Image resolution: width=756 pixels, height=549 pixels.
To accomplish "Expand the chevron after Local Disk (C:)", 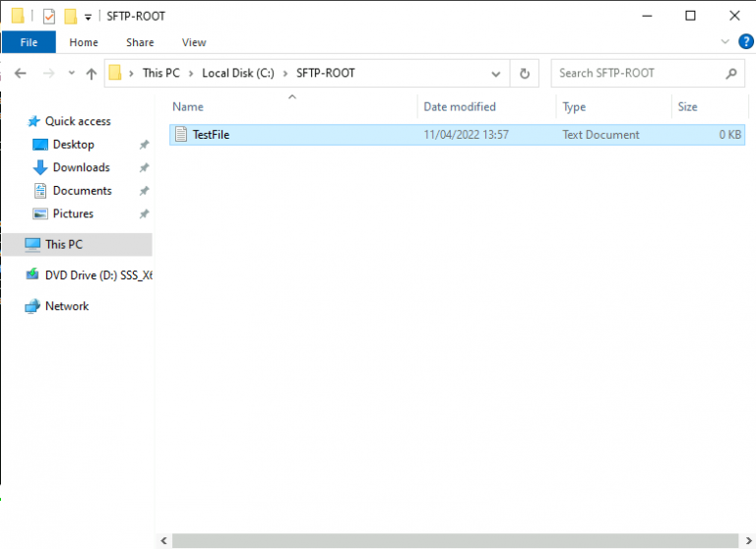I will click(x=285, y=73).
